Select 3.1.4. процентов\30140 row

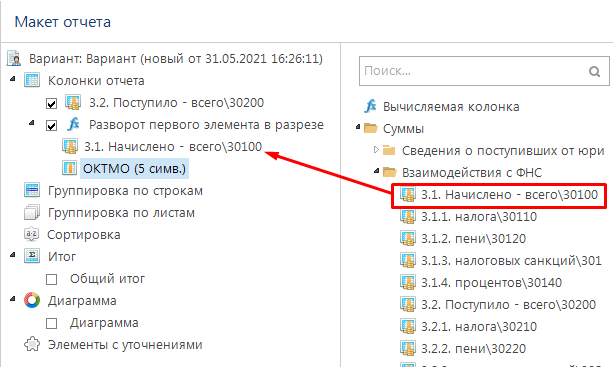pos(491,283)
